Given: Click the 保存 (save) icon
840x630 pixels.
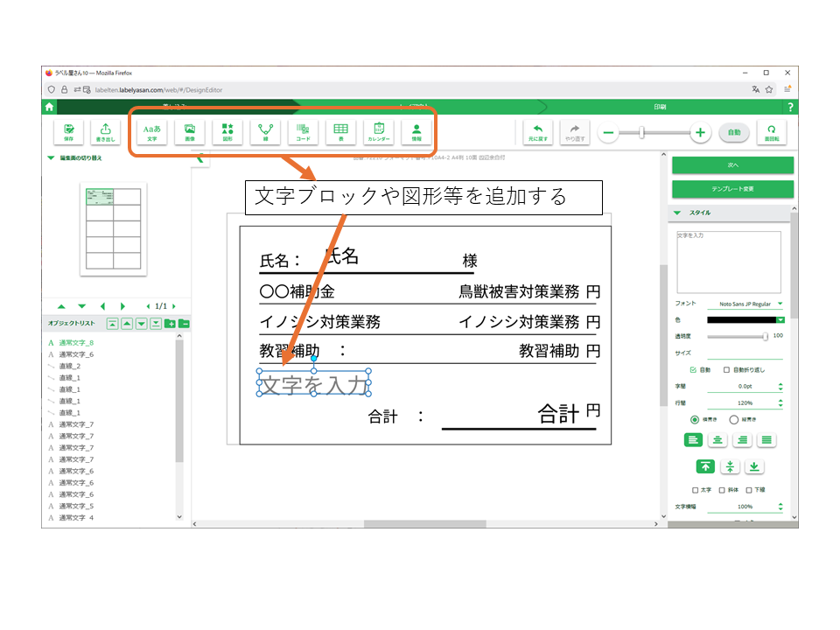Looking at the screenshot, I should [68, 132].
